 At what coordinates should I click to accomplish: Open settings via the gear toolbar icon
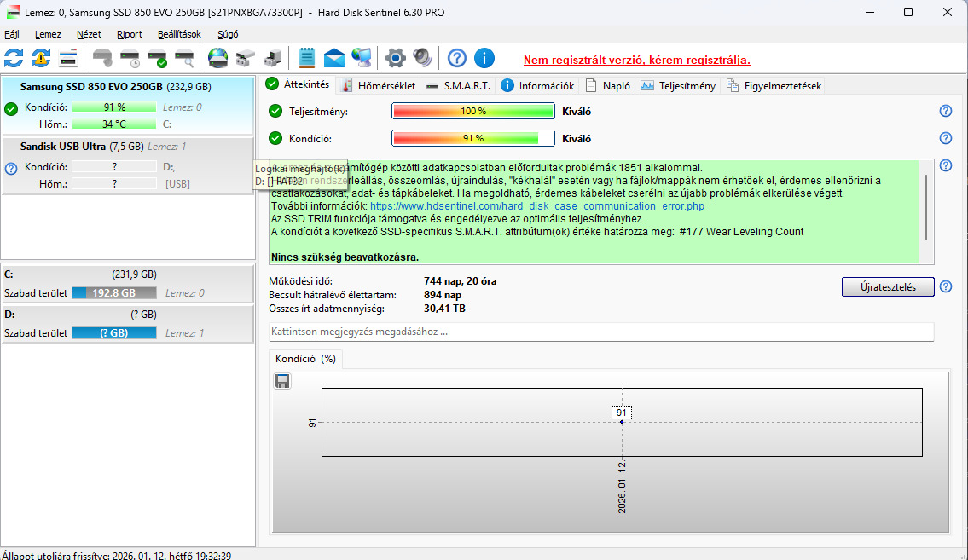[x=395, y=59]
